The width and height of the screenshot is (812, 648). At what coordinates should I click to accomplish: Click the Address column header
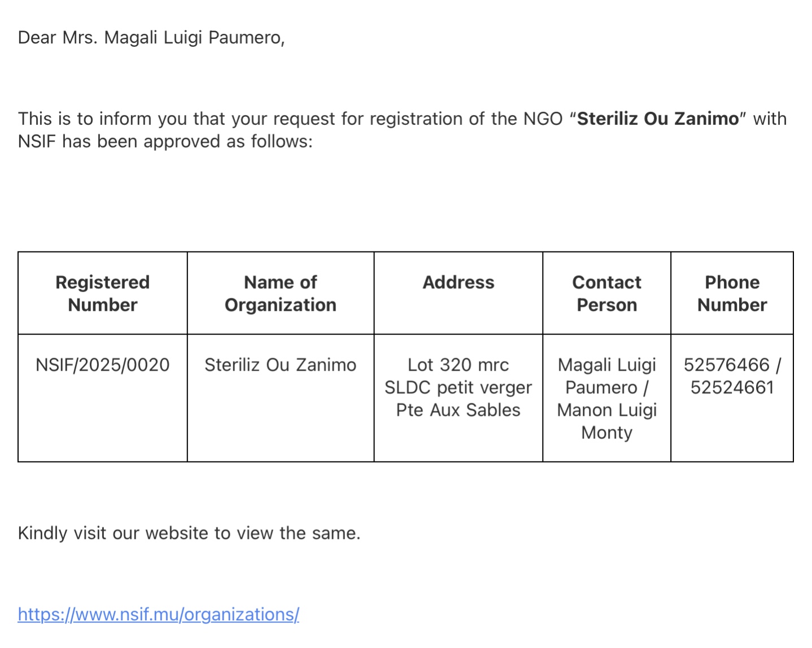tap(458, 282)
